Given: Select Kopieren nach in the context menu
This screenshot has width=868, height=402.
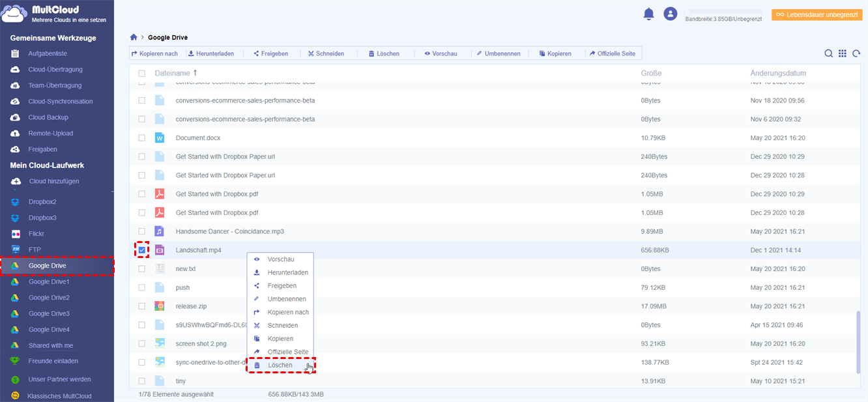Looking at the screenshot, I should point(281,312).
